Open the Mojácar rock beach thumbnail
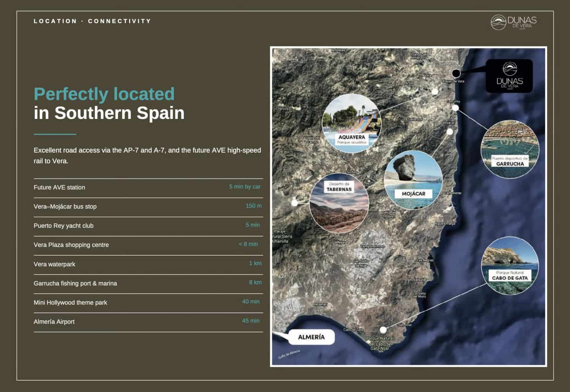This screenshot has width=570, height=392. tap(413, 180)
